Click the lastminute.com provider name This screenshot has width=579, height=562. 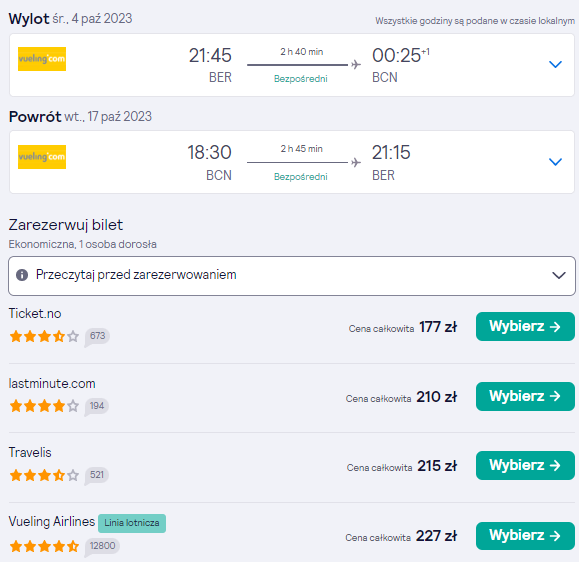click(52, 384)
